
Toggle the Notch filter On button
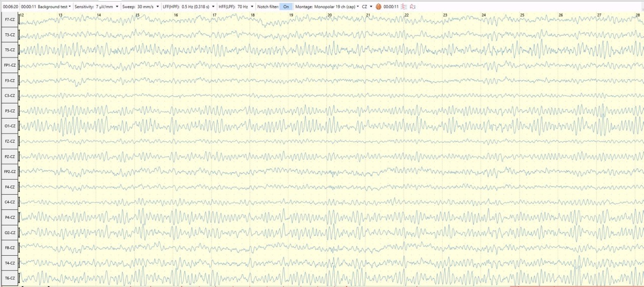[x=286, y=6]
